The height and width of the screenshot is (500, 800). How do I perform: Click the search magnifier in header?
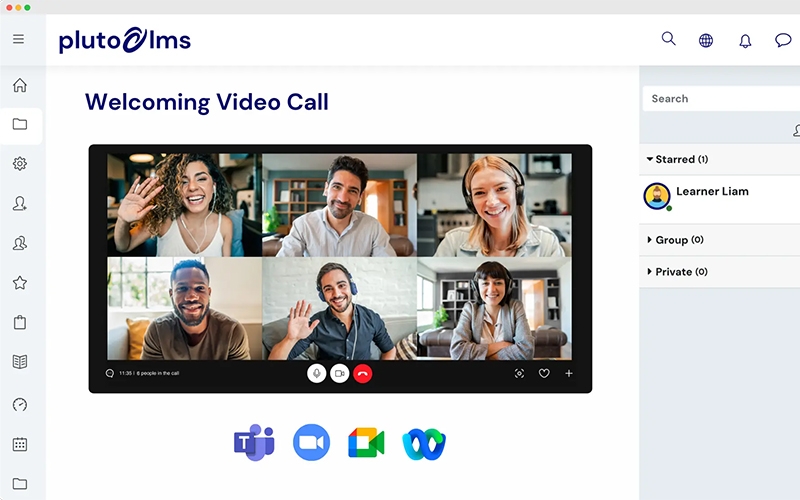[x=668, y=39]
